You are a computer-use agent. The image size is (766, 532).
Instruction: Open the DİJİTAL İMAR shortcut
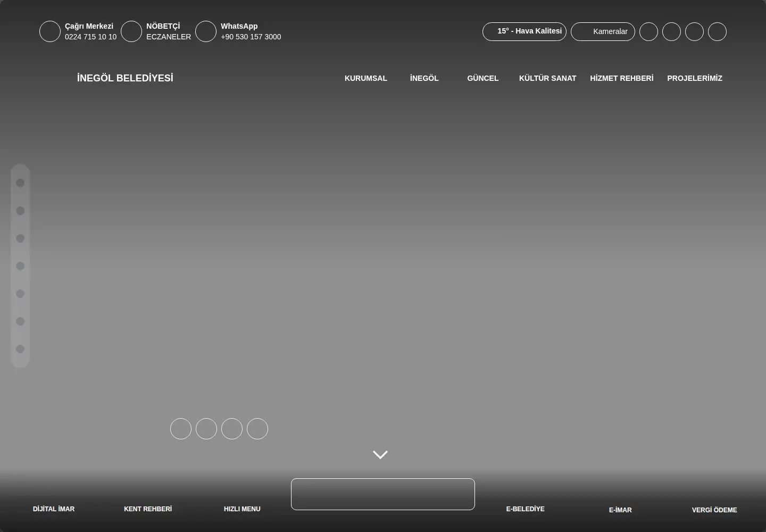click(x=54, y=509)
